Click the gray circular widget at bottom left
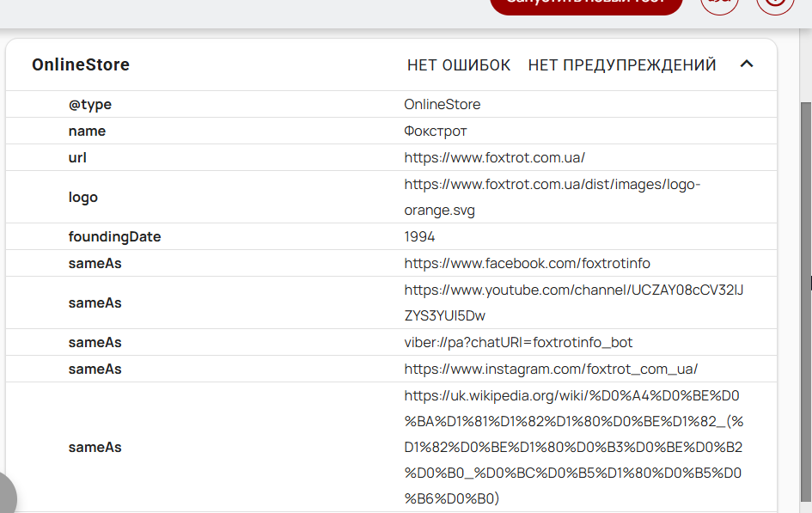Screen dimensions: 812x513 (6, 496)
